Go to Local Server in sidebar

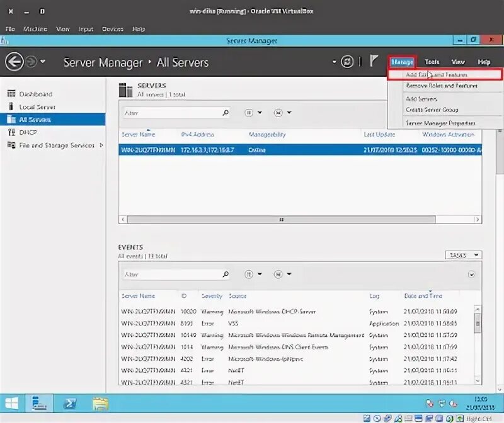[x=37, y=107]
